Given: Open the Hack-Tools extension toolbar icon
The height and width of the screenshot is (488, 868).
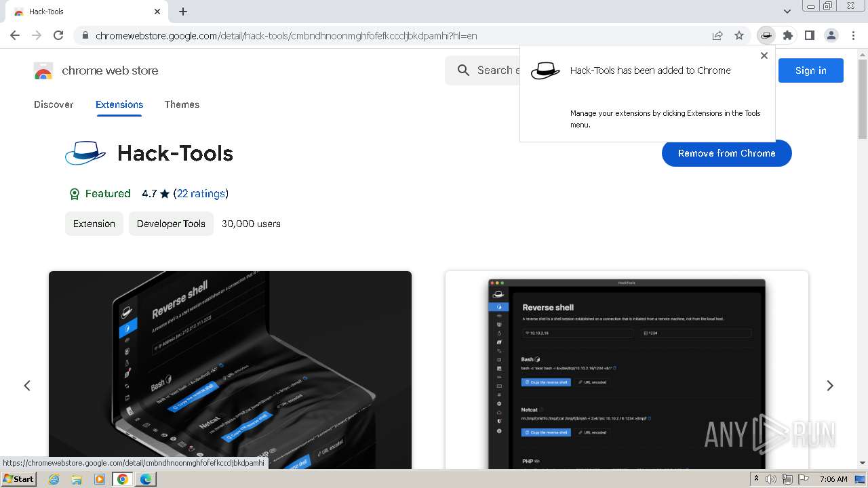Looking at the screenshot, I should pos(766,35).
